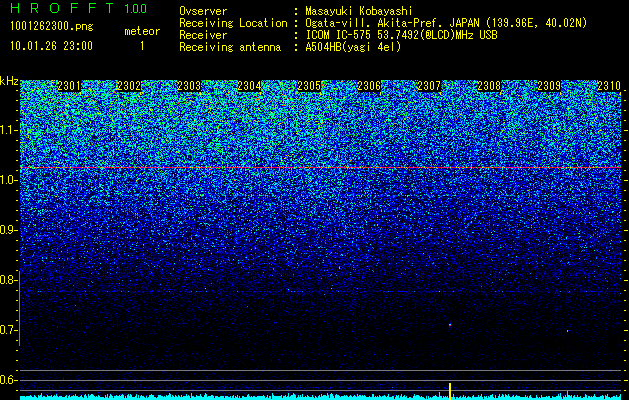
Task: Click the 2305 time marker
Action: (309, 86)
